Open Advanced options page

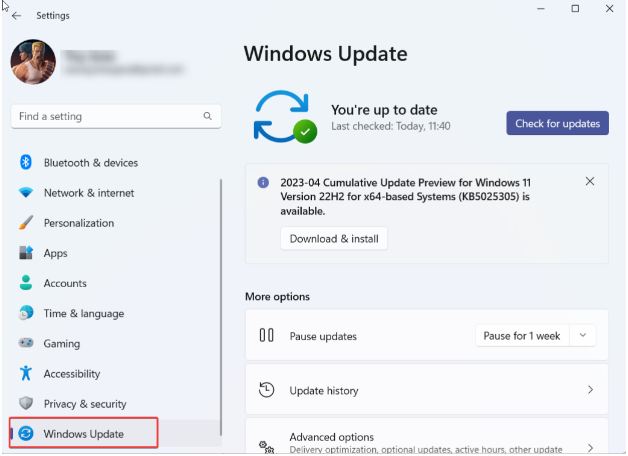click(427, 437)
